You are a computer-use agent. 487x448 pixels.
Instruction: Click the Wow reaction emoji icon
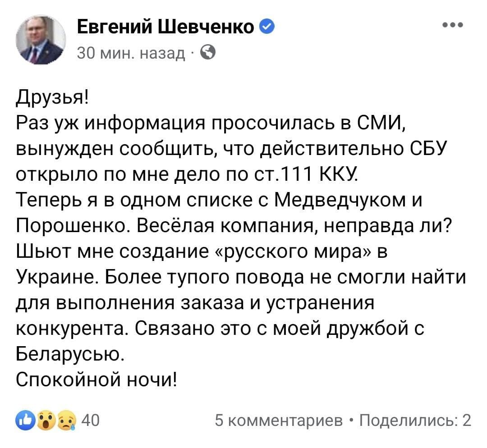point(46,420)
